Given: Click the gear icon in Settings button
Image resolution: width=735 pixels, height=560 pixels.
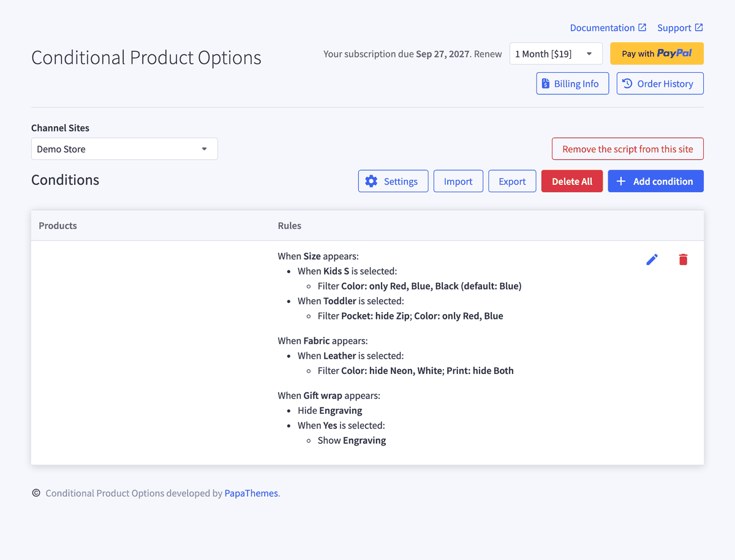Looking at the screenshot, I should [371, 181].
